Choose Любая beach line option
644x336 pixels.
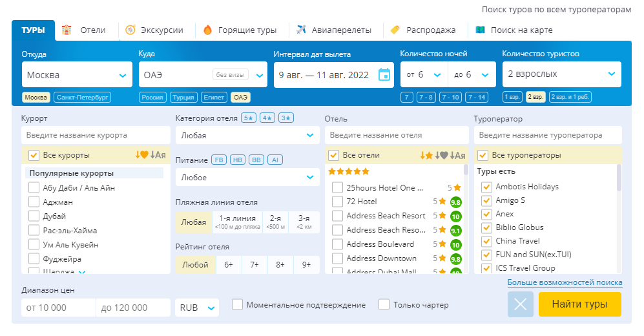click(194, 222)
